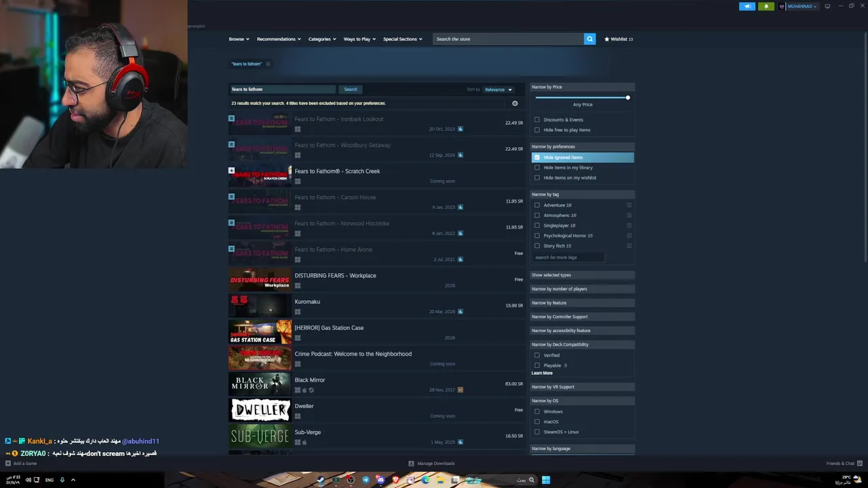Viewport: 868px width, 488px height.
Task: Expand Narrow by number of players
Action: pyautogui.click(x=583, y=289)
